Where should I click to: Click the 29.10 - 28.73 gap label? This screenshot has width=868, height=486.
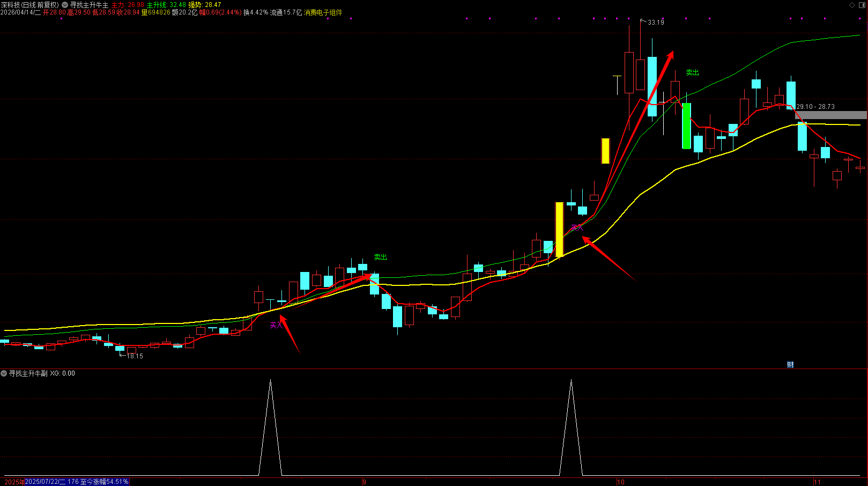815,107
